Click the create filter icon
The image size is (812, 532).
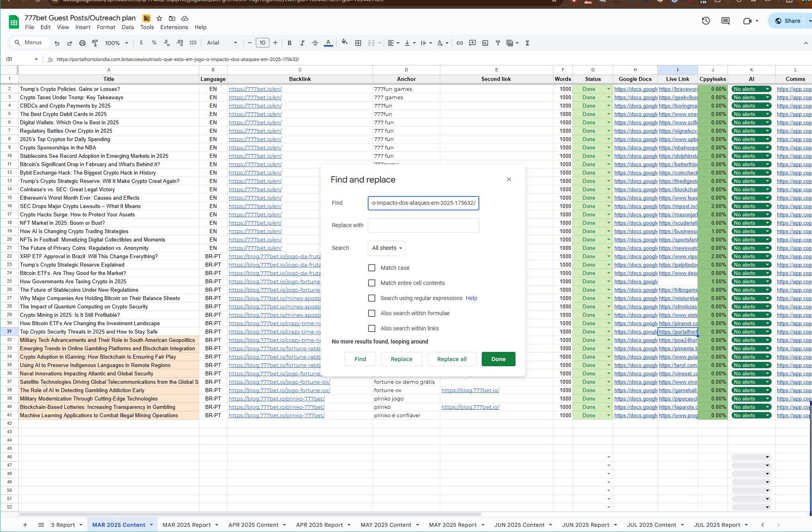[498, 43]
